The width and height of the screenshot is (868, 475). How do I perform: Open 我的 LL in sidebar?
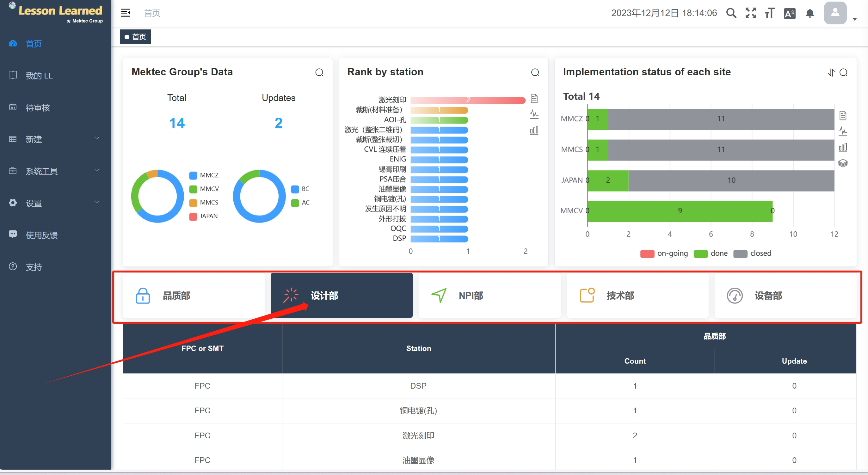pyautogui.click(x=56, y=76)
